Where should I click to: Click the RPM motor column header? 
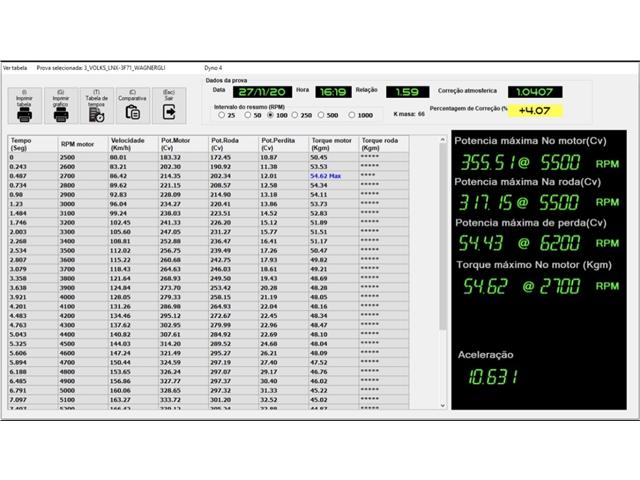click(x=83, y=144)
